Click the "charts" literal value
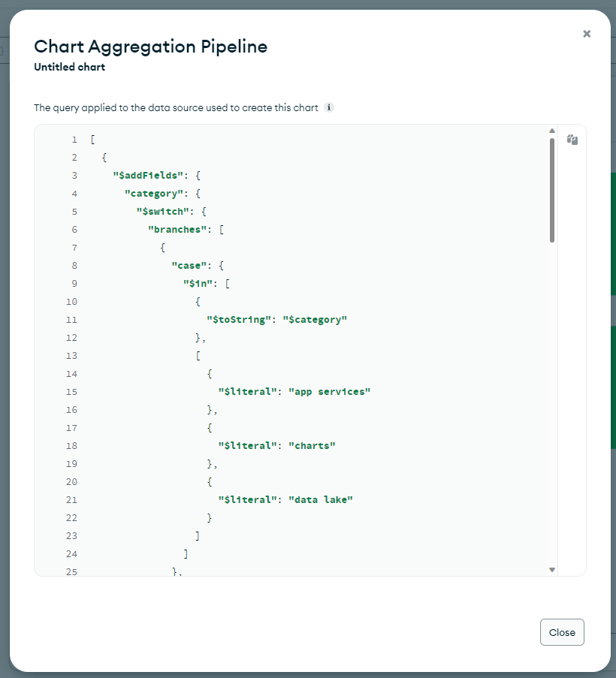Image resolution: width=616 pixels, height=678 pixels. click(312, 446)
